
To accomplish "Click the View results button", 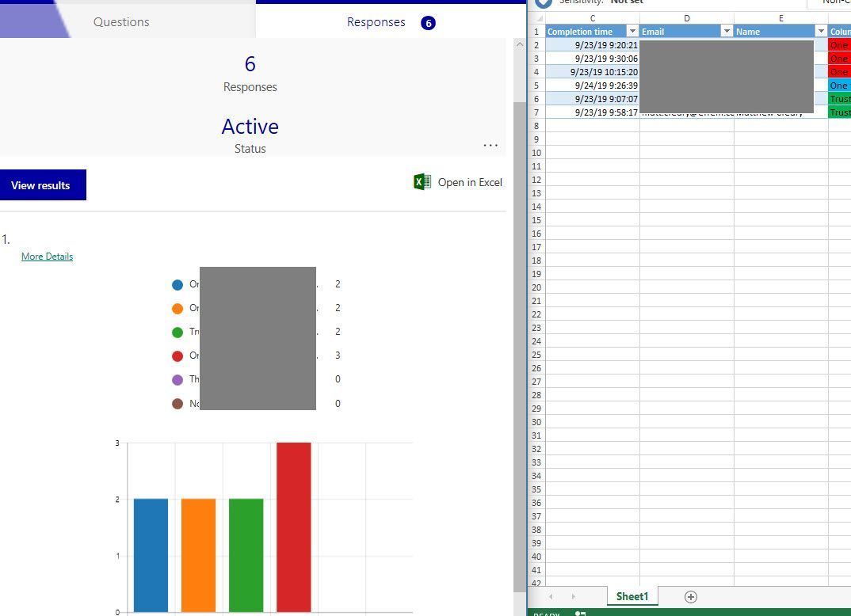I will 40,184.
